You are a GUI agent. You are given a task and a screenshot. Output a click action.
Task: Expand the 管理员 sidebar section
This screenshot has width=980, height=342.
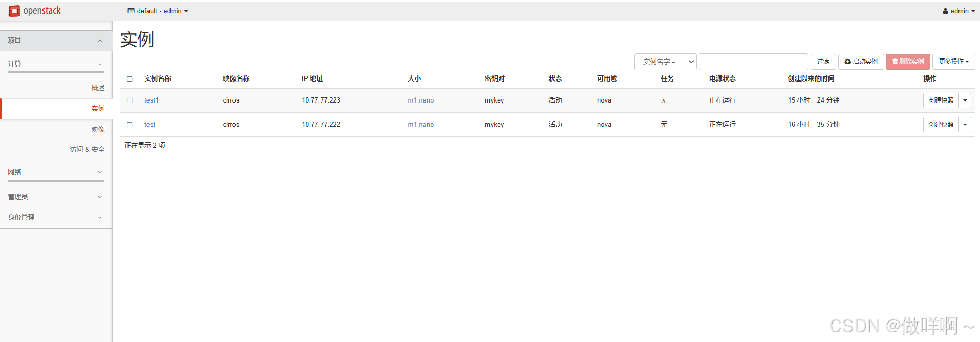56,197
